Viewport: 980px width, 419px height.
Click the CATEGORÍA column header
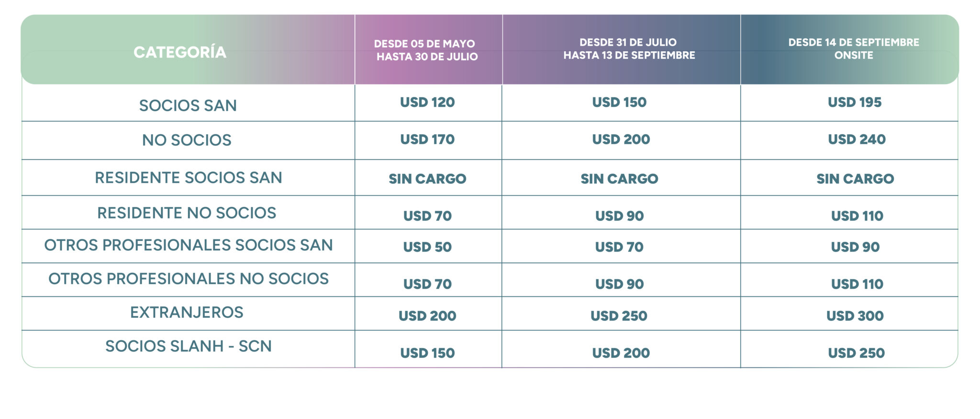tap(180, 52)
